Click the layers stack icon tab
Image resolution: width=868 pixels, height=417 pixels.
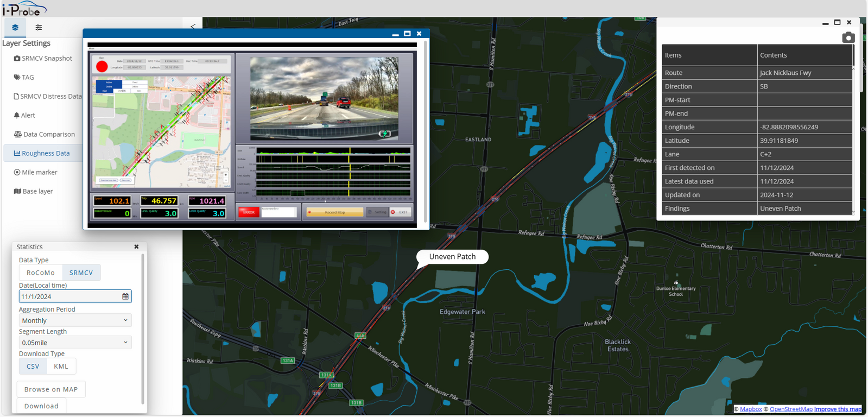point(15,27)
